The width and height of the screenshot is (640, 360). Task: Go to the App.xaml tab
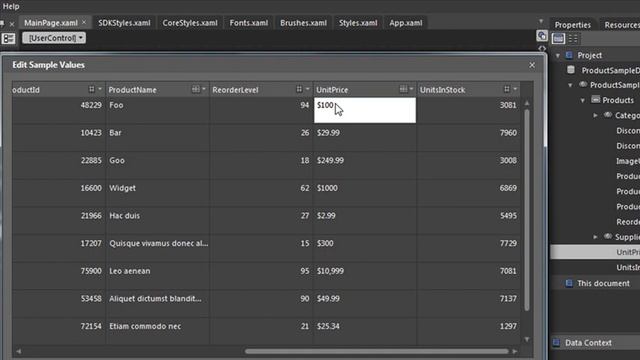[x=405, y=23]
